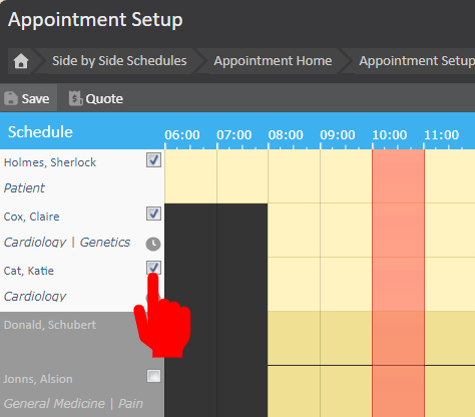Click the Schedule column header
Viewport: 475px width, 417px height.
(x=40, y=132)
